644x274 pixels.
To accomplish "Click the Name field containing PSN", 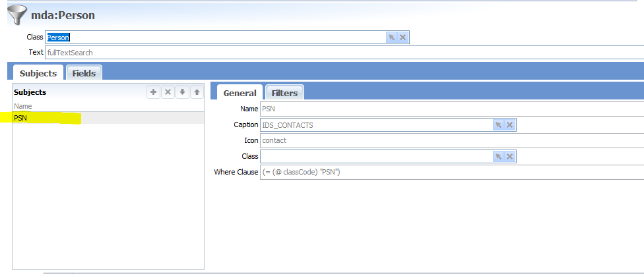I will pos(449,109).
